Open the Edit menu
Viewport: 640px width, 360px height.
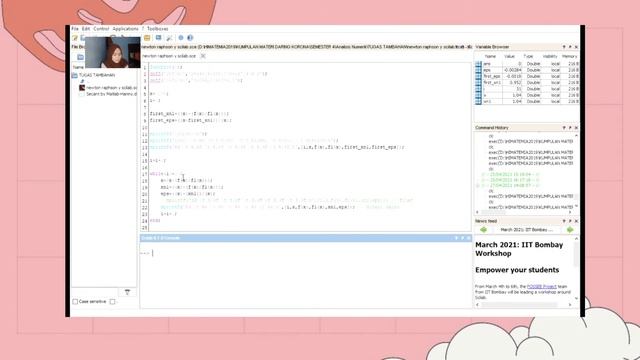click(x=86, y=29)
